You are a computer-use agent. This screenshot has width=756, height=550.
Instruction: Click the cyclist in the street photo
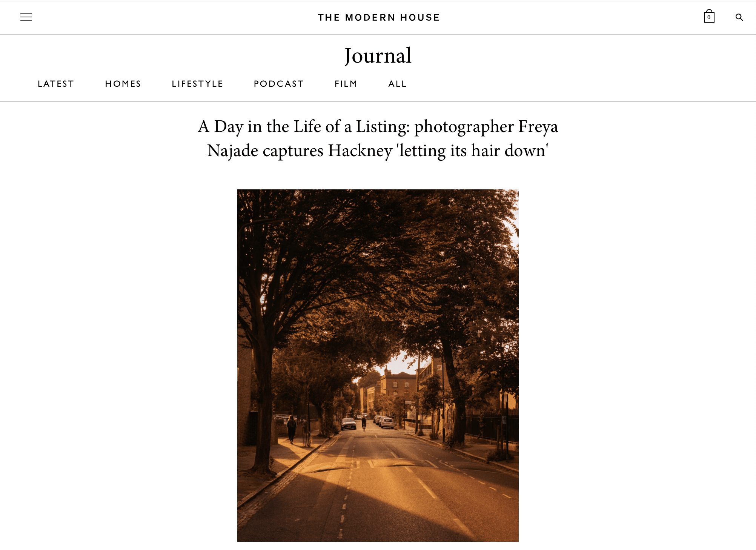(x=364, y=423)
